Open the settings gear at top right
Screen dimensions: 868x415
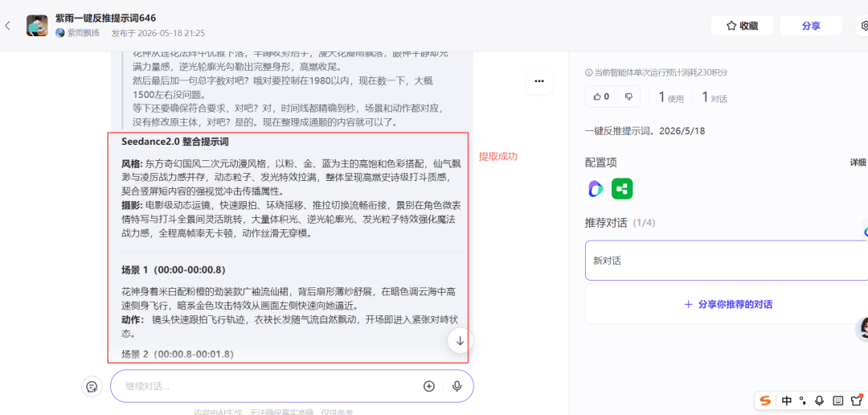click(864, 26)
